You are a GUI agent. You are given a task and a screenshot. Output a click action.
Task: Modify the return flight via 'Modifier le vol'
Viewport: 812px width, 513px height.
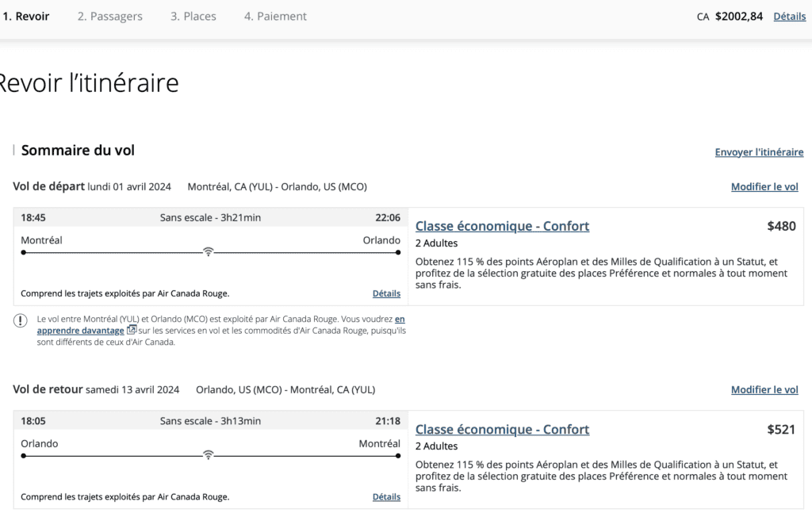(x=764, y=390)
